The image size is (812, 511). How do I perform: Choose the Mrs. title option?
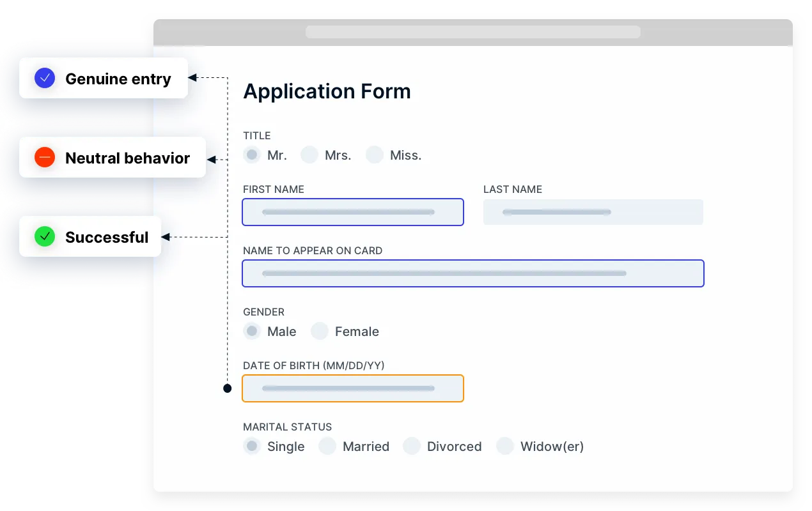309,155
